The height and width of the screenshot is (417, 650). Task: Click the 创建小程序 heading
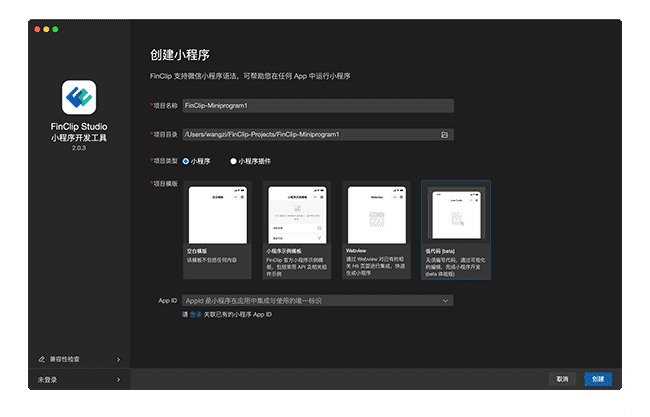179,55
